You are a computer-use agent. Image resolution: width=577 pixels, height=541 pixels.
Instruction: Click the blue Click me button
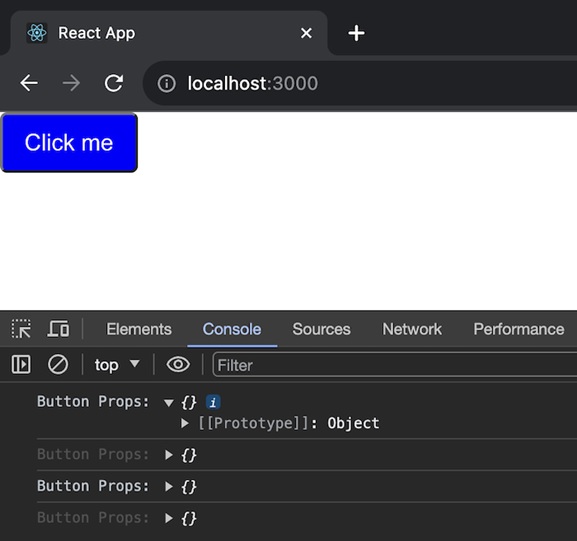(69, 142)
